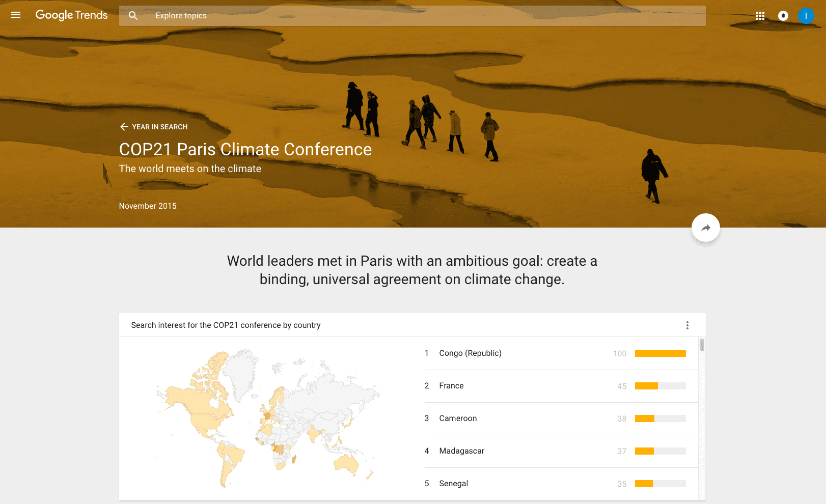Click the country list scrollbar thumb
826x504 pixels.
point(702,345)
